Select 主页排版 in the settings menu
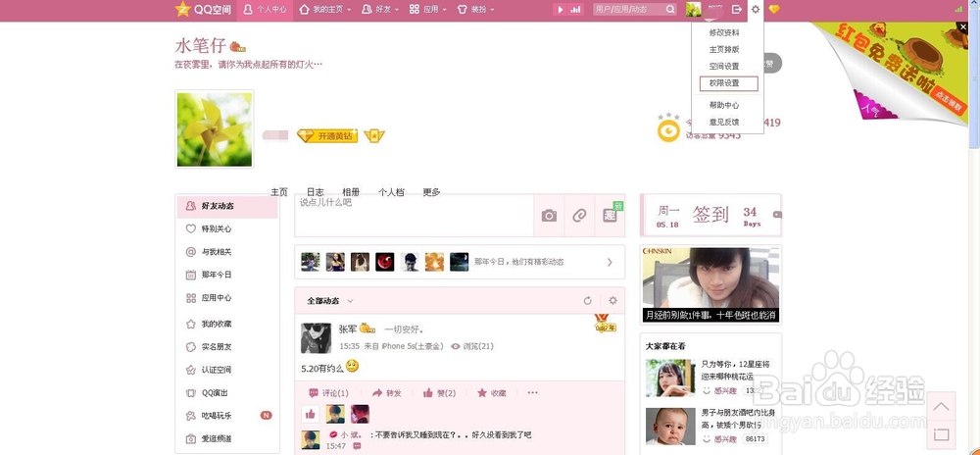 coord(724,50)
